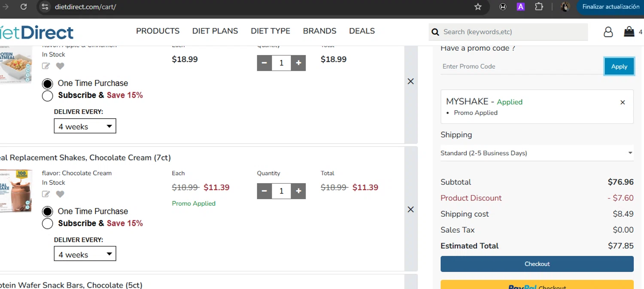Select One Time Purchase for Chocolate Cream shake
This screenshot has width=644, height=289.
click(x=48, y=212)
